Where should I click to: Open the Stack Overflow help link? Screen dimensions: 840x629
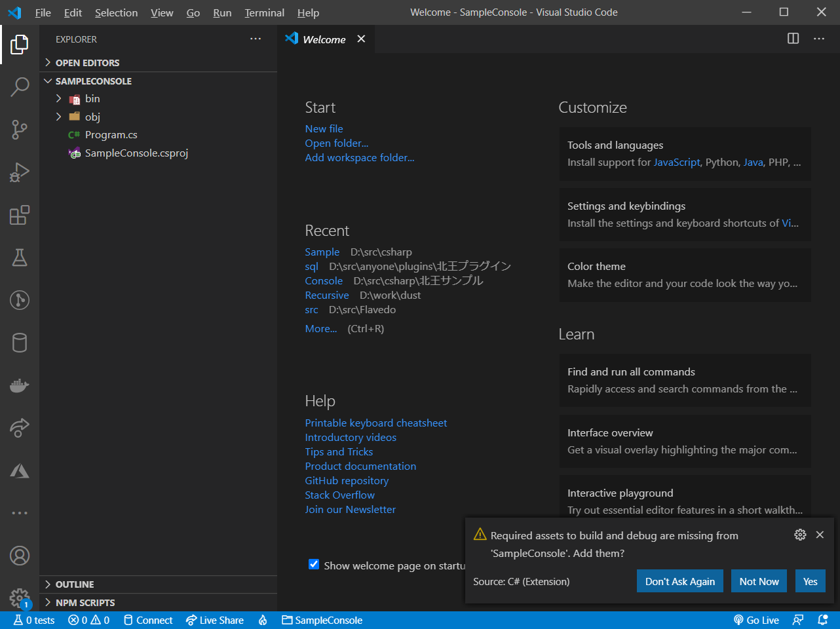tap(340, 495)
